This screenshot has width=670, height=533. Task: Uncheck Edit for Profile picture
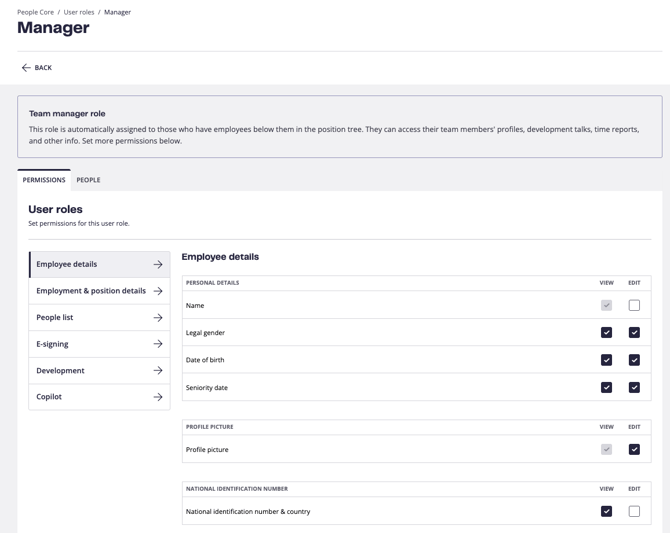[634, 449]
